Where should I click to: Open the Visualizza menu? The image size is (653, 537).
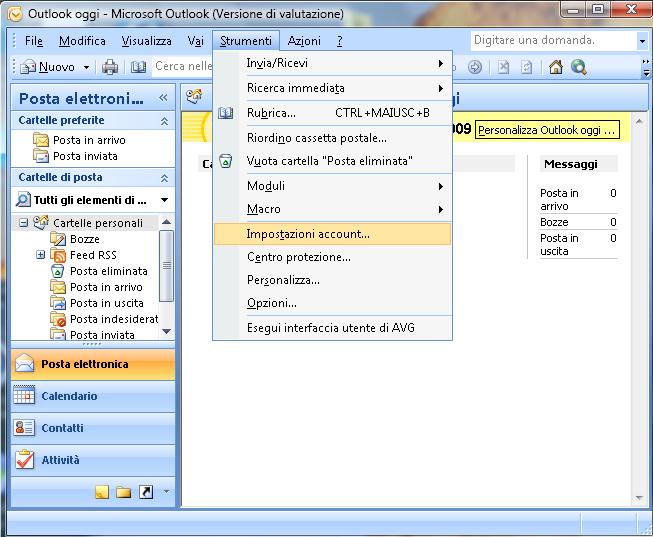[x=146, y=41]
